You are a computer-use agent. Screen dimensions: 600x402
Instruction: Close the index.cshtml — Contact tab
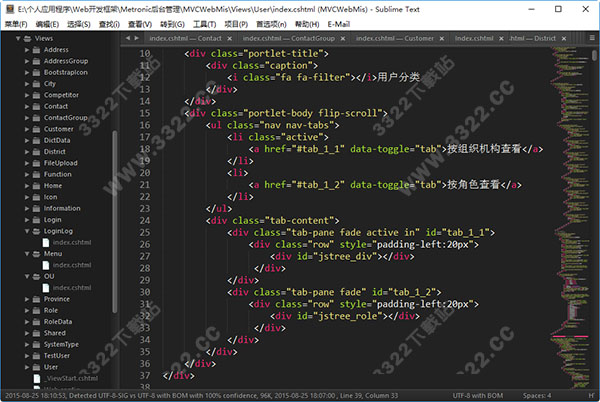tap(229, 38)
